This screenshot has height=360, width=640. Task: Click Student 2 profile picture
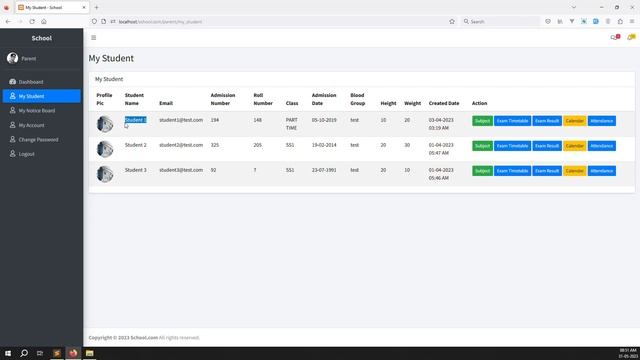pyautogui.click(x=105, y=149)
